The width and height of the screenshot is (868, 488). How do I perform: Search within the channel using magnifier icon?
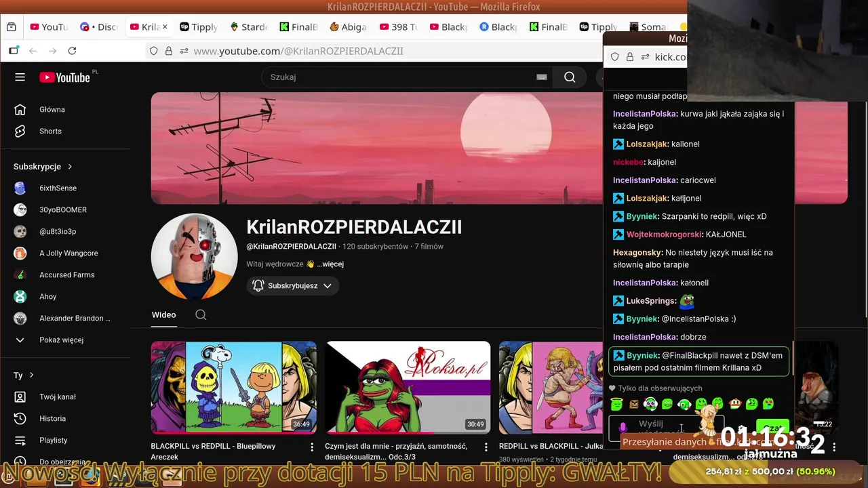(201, 314)
